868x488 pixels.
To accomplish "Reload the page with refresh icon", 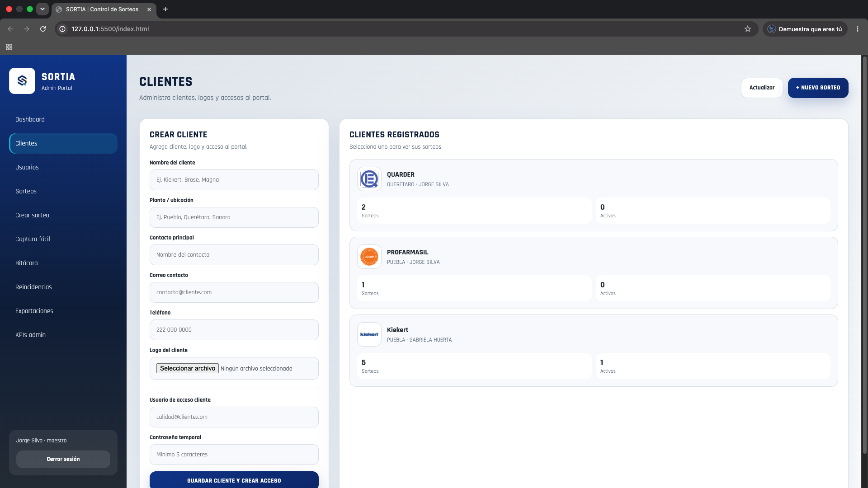I will (43, 29).
